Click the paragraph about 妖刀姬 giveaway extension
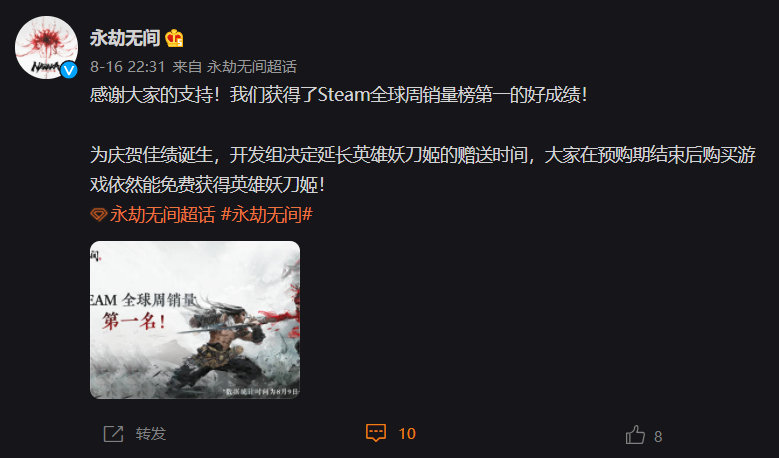This screenshot has width=779, height=458. point(423,170)
